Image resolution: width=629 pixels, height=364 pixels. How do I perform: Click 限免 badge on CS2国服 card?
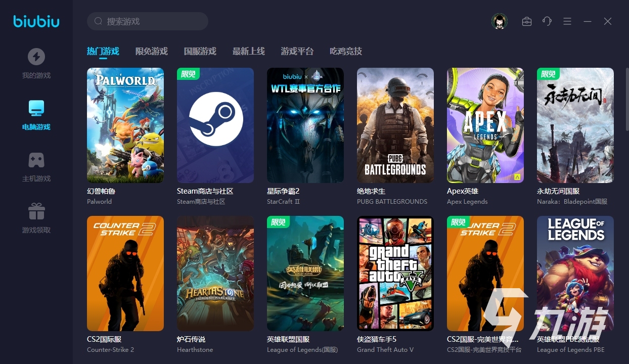coord(458,222)
